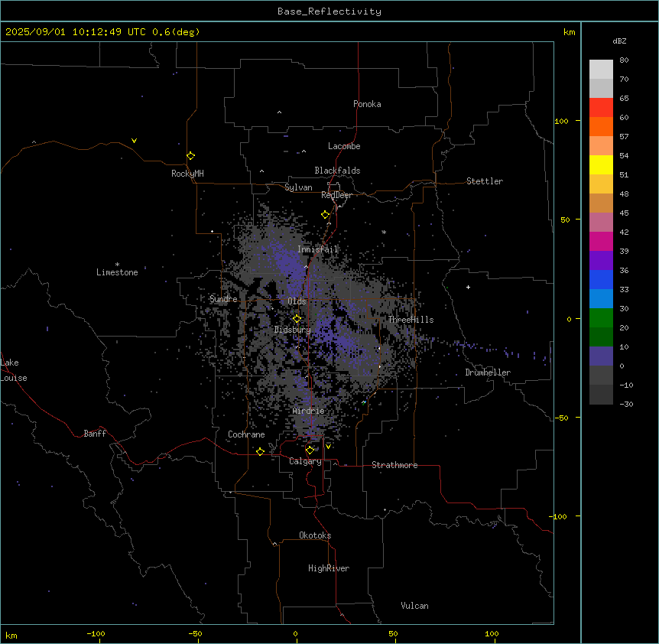
Task: Click the yellow diamond marker above RockyMH
Action: pos(190,155)
